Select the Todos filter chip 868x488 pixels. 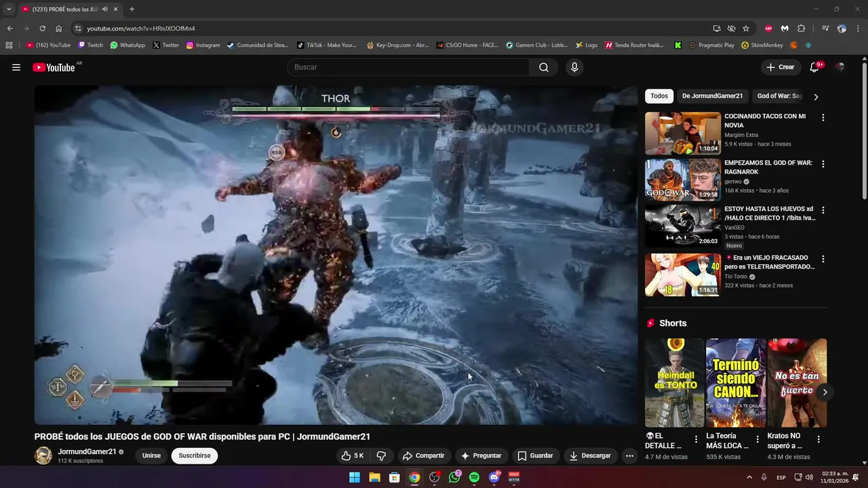[659, 96]
